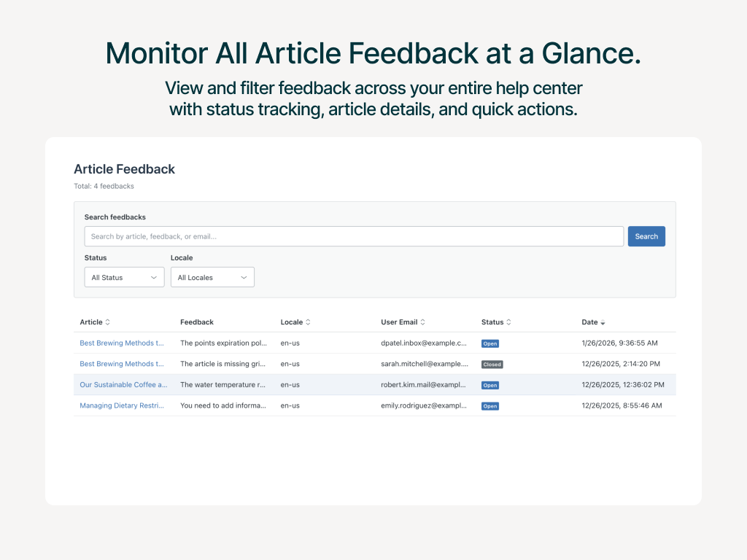Click the sort icon beside Locale header
747x560 pixels.
(308, 322)
